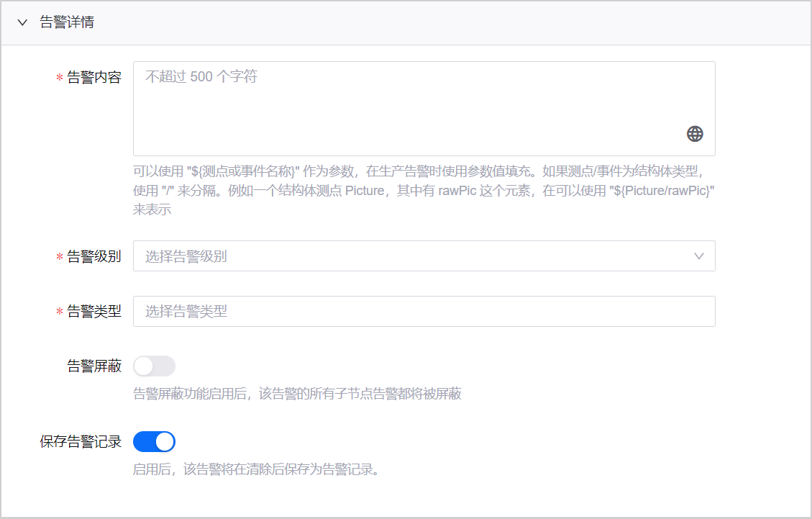This screenshot has height=519, width=812.
Task: Click the red asterisk beside 告警内容
Action: coord(60,78)
